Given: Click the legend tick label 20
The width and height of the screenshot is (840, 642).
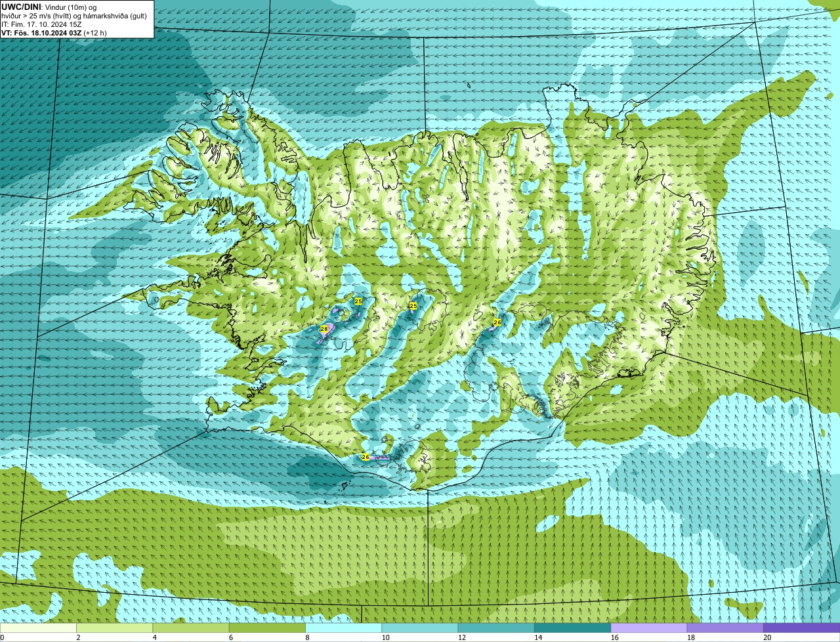Looking at the screenshot, I should (767, 637).
